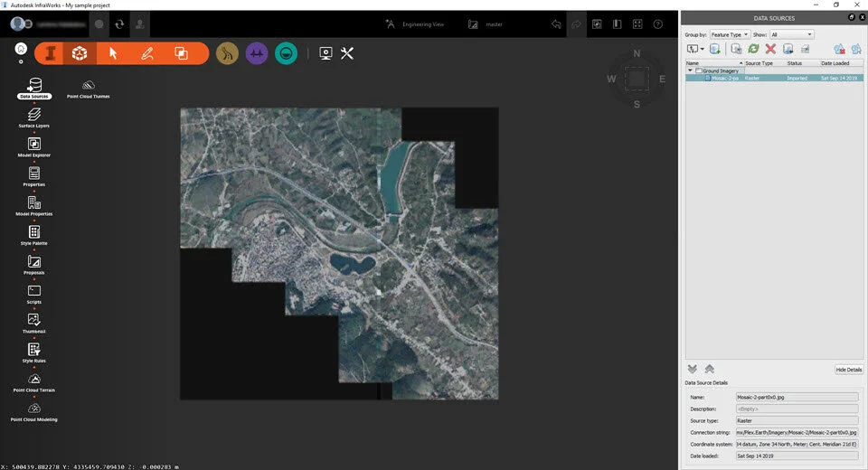Open the Settings and Utilities wrench icon
This screenshot has height=470, width=868.
(346, 53)
